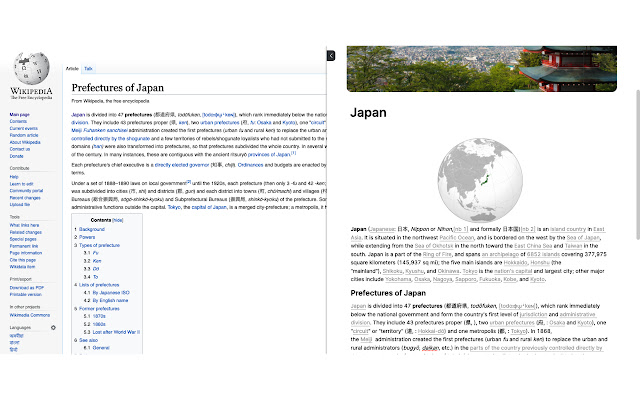Hide the Contents box via hide link

click(x=118, y=220)
